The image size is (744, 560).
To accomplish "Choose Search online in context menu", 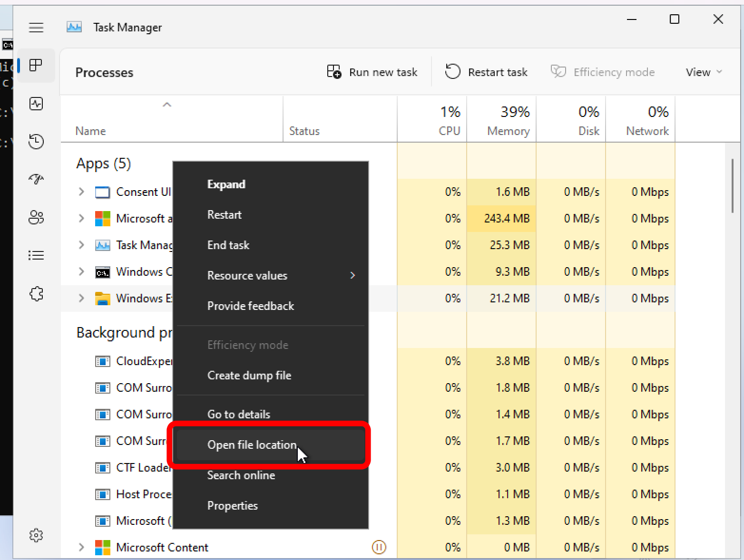I will point(270,475).
